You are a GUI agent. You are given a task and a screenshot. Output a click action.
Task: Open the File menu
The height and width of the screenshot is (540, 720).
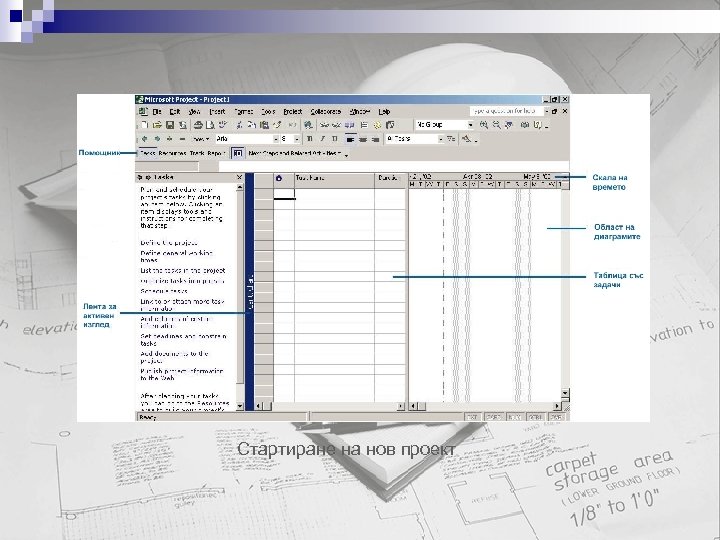(x=157, y=112)
